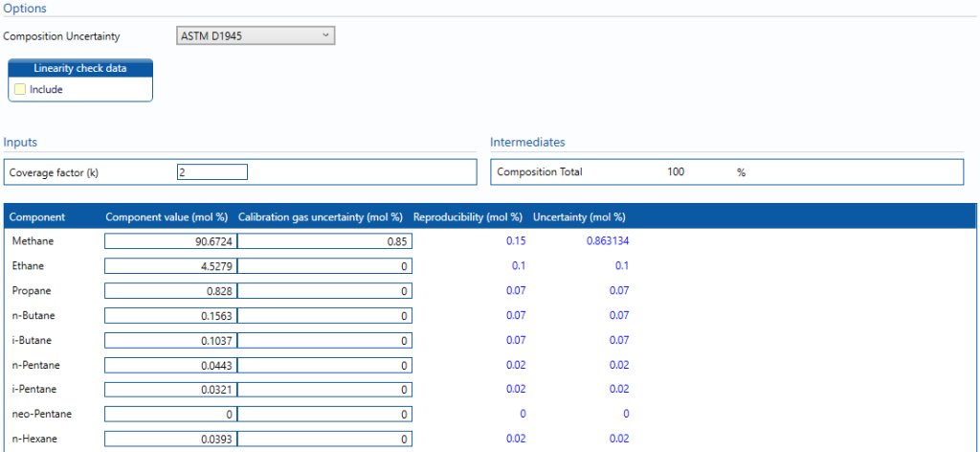Enable the Include linearity check checkbox
Viewport: 980px width, 452px height.
[x=20, y=89]
